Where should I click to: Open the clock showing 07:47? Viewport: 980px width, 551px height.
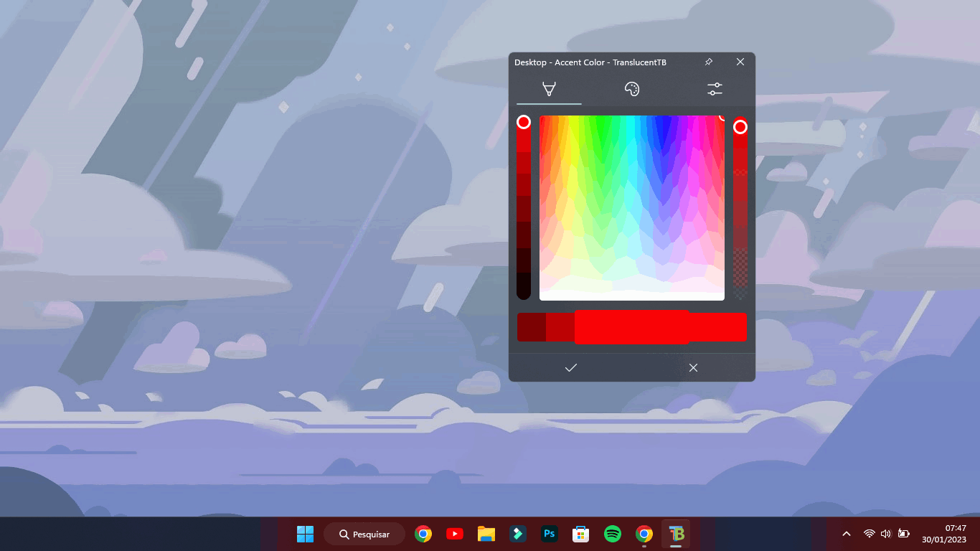coord(944,534)
